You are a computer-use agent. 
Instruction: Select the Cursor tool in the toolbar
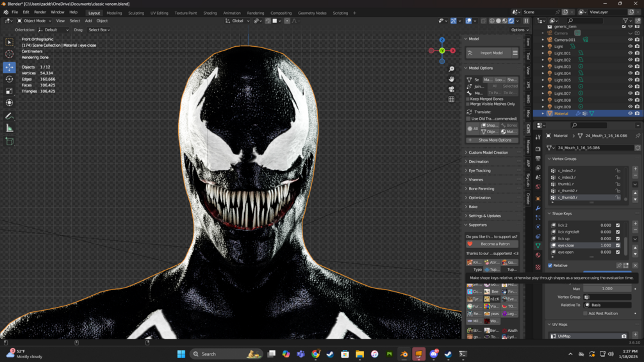[x=9, y=54]
